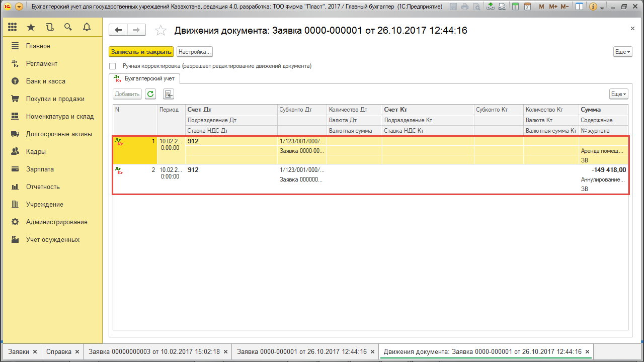This screenshot has height=362, width=644.
Task: Open the dropdown arrow next to info icon
Action: [x=602, y=7]
